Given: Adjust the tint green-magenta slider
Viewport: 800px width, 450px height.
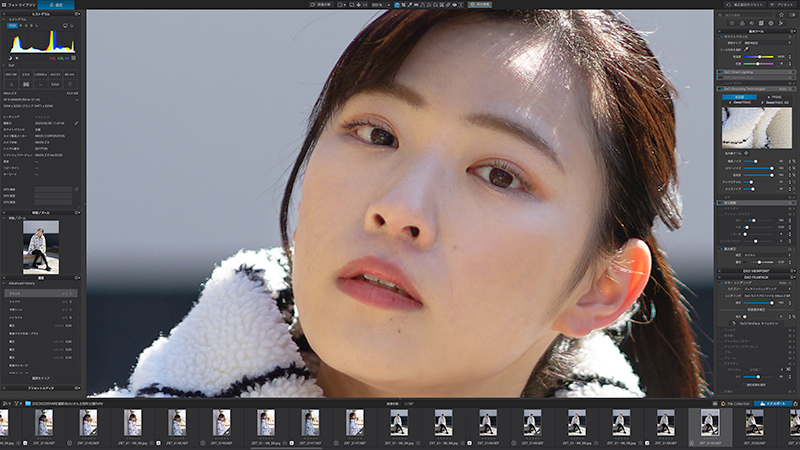Looking at the screenshot, I should [x=759, y=64].
